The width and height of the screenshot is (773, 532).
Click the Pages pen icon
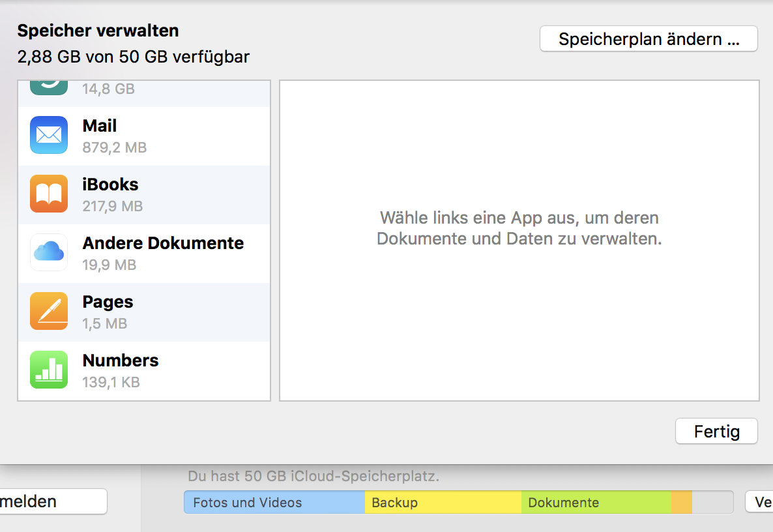[49, 311]
